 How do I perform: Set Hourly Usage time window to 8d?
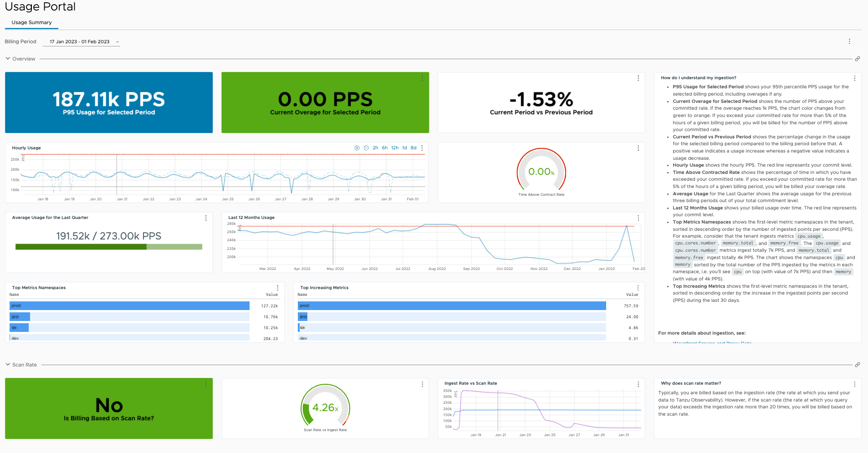click(414, 148)
